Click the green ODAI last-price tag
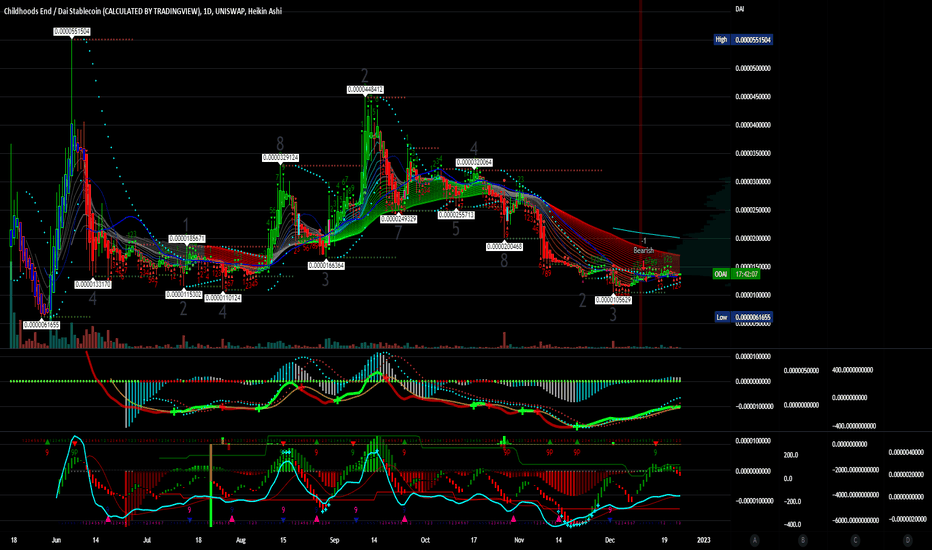Viewport: 932px width, 550px height. (721, 274)
